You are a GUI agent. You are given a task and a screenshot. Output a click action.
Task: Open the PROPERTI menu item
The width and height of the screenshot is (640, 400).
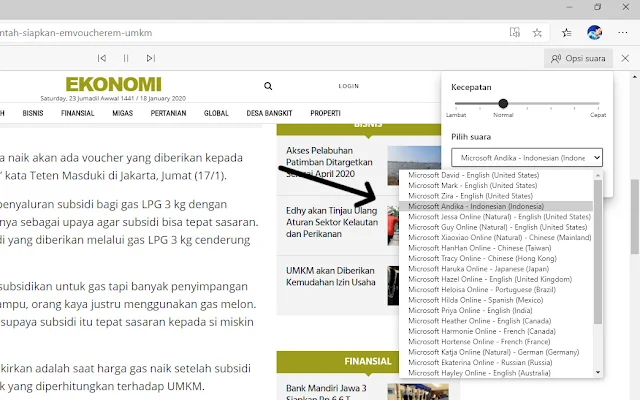pyautogui.click(x=325, y=113)
